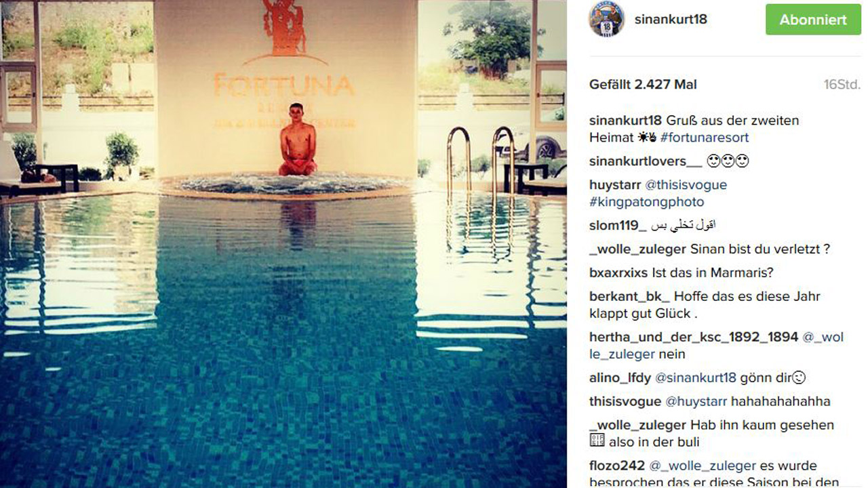
Task: Open the 16Std. post timestamp
Action: point(842,85)
